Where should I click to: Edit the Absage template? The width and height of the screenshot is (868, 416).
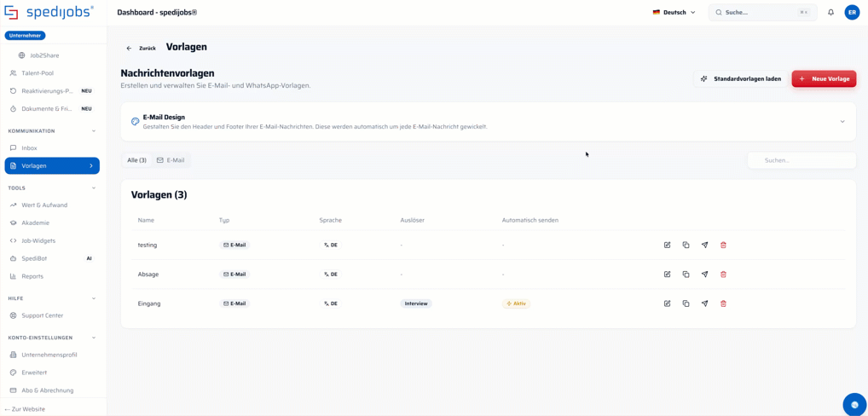(x=667, y=274)
